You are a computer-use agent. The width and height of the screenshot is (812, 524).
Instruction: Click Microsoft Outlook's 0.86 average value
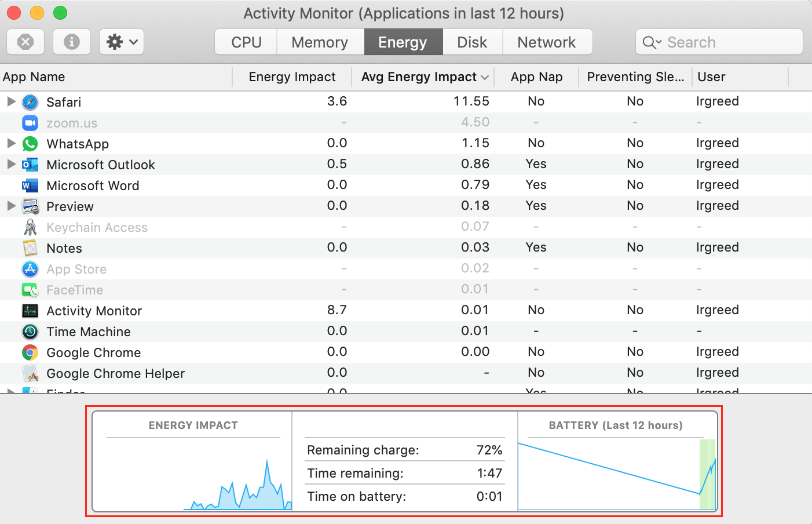click(x=476, y=163)
